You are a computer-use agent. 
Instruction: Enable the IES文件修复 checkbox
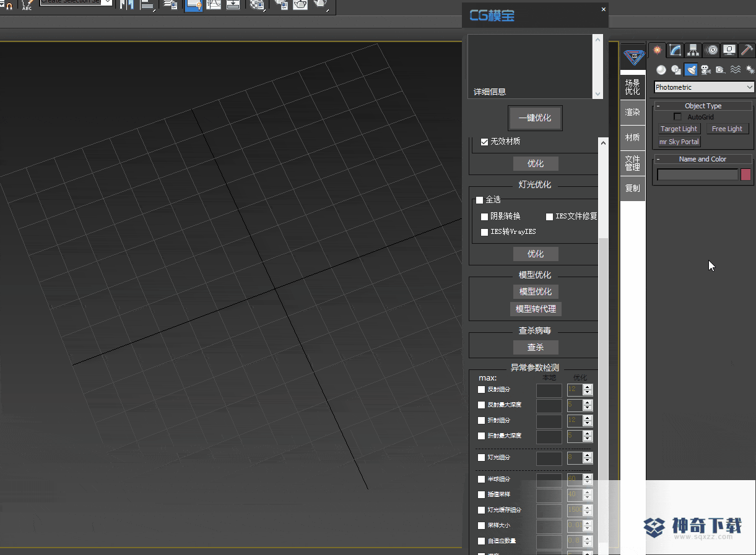(x=549, y=217)
